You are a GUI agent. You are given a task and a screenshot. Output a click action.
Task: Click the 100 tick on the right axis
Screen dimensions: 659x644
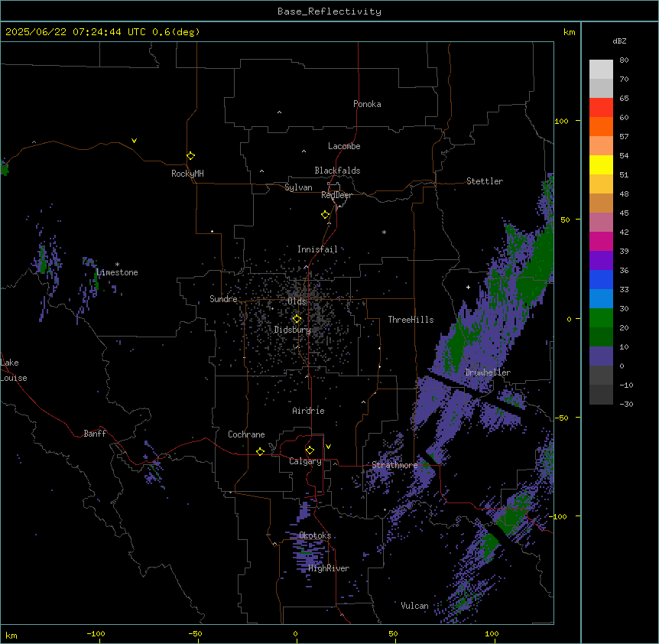(561, 121)
